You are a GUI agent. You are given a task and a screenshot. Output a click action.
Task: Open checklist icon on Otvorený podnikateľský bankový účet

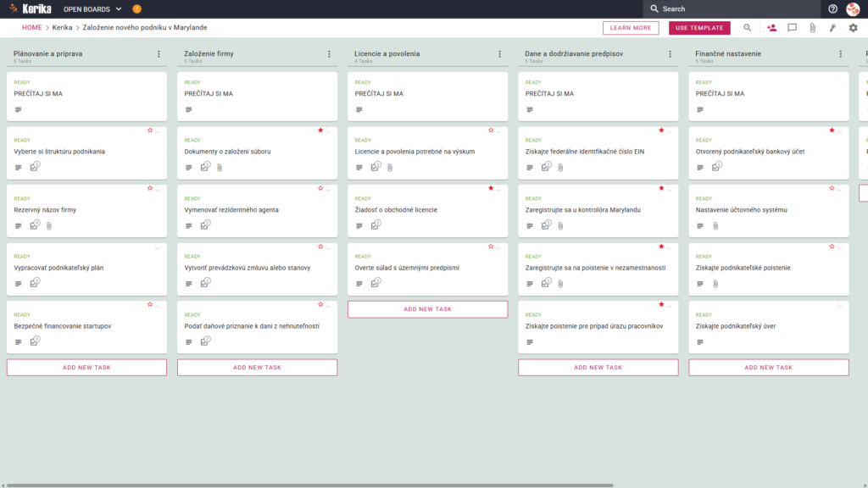click(x=717, y=167)
